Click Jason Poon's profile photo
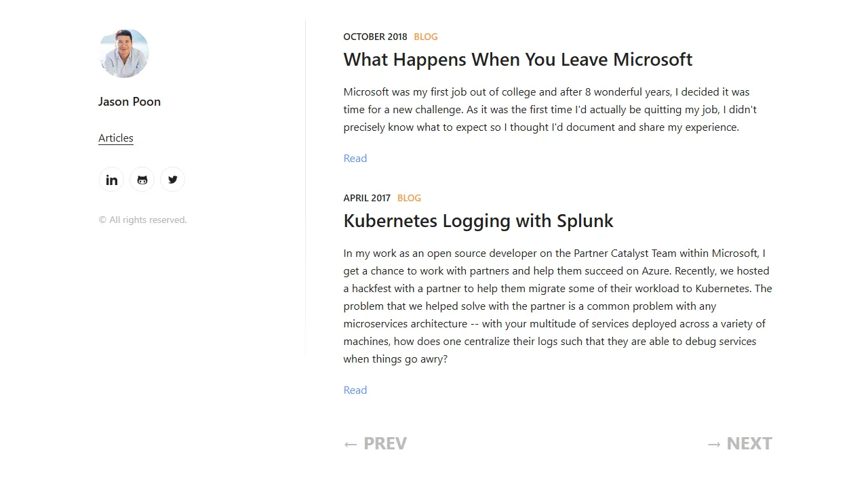868x488 pixels. (x=123, y=53)
